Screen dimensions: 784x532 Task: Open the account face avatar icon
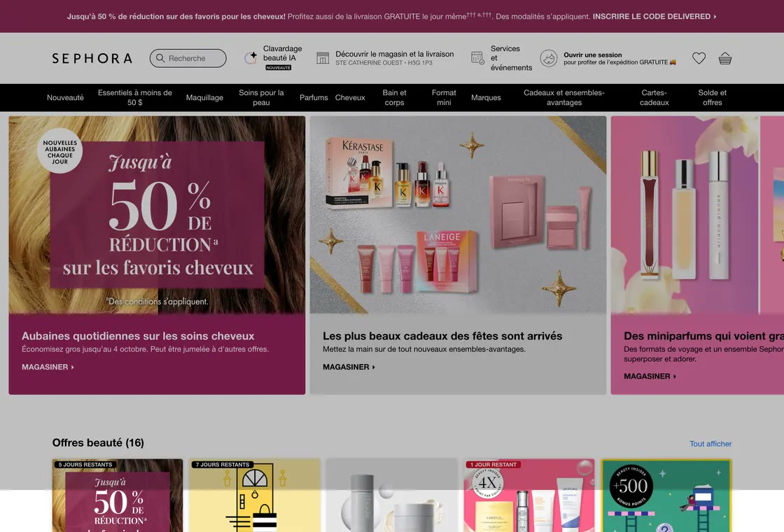(549, 59)
